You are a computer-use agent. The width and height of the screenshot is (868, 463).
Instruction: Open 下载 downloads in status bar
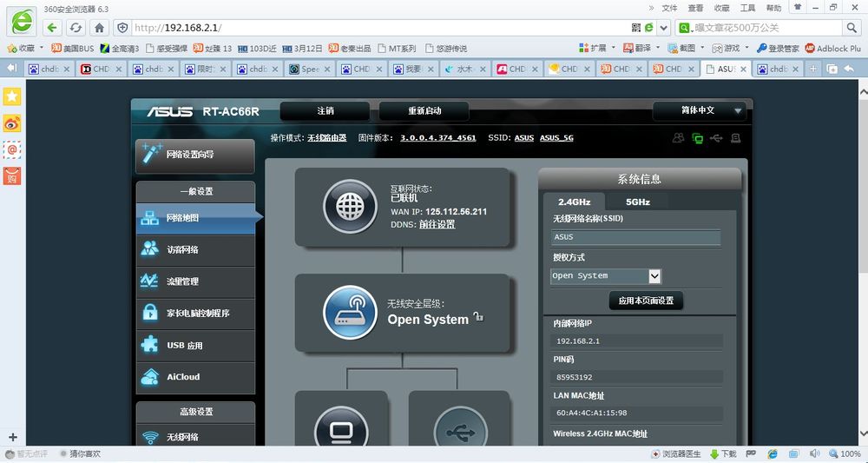(x=723, y=454)
